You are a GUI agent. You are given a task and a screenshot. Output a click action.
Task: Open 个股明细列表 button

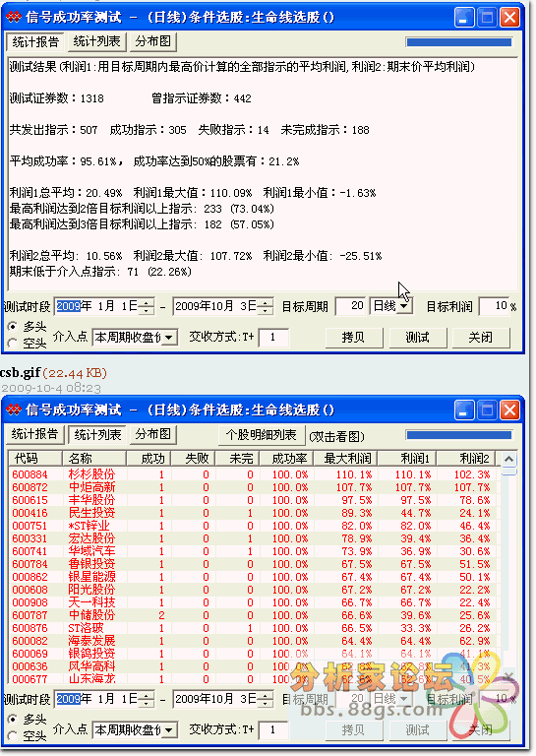point(261,435)
